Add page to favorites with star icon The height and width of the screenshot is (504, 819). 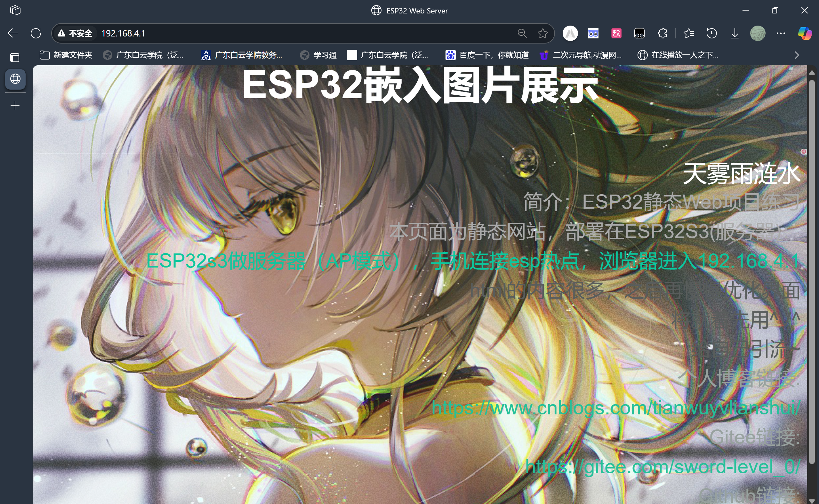pyautogui.click(x=542, y=33)
